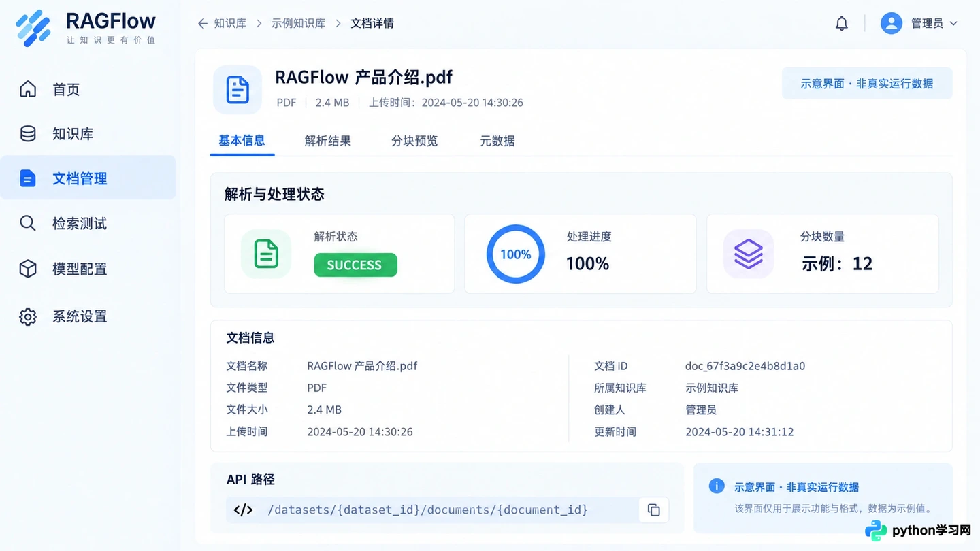Image resolution: width=980 pixels, height=551 pixels.
Task: Copy the API path with the copy icon
Action: click(654, 510)
